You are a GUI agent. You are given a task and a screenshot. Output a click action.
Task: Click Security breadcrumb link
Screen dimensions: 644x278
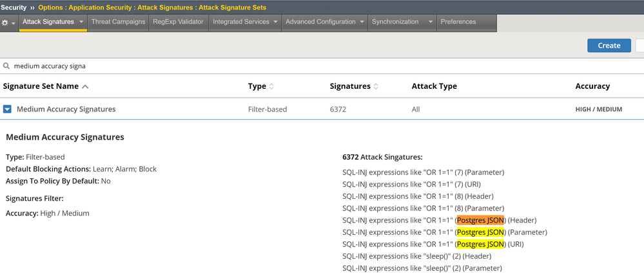14,7
